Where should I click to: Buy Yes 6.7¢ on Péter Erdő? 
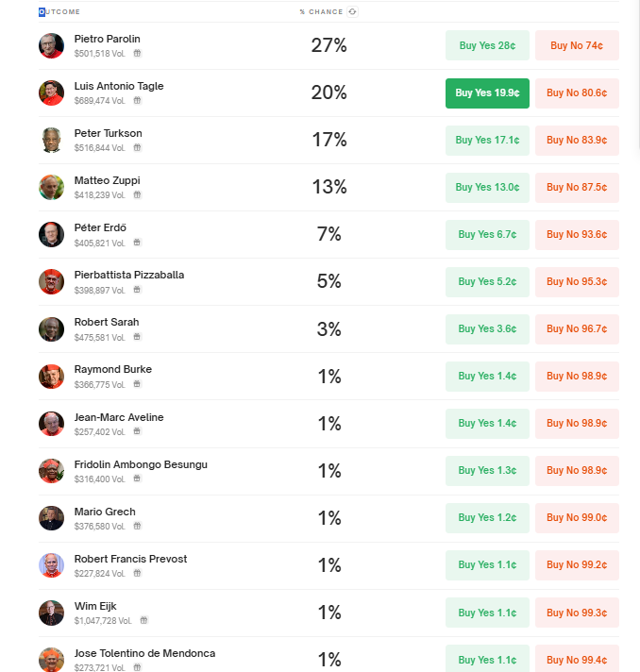coord(487,234)
